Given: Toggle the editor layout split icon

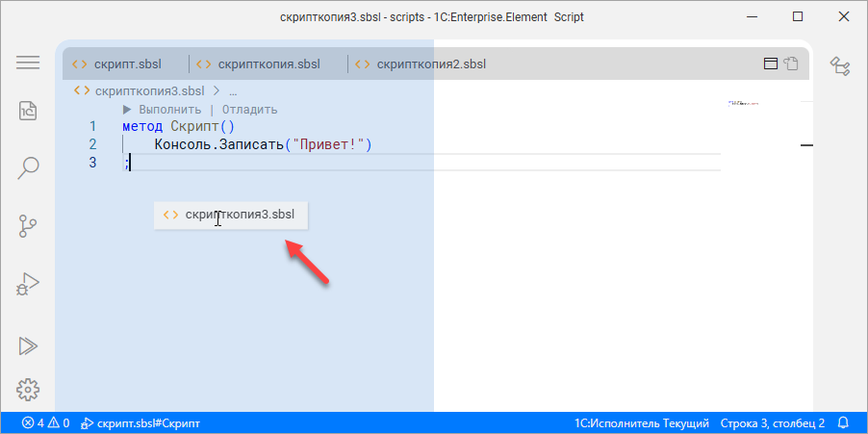Looking at the screenshot, I should [x=770, y=64].
